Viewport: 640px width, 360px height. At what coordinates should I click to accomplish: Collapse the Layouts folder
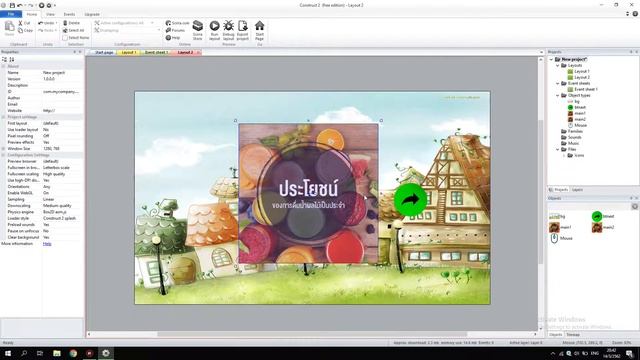[558, 65]
